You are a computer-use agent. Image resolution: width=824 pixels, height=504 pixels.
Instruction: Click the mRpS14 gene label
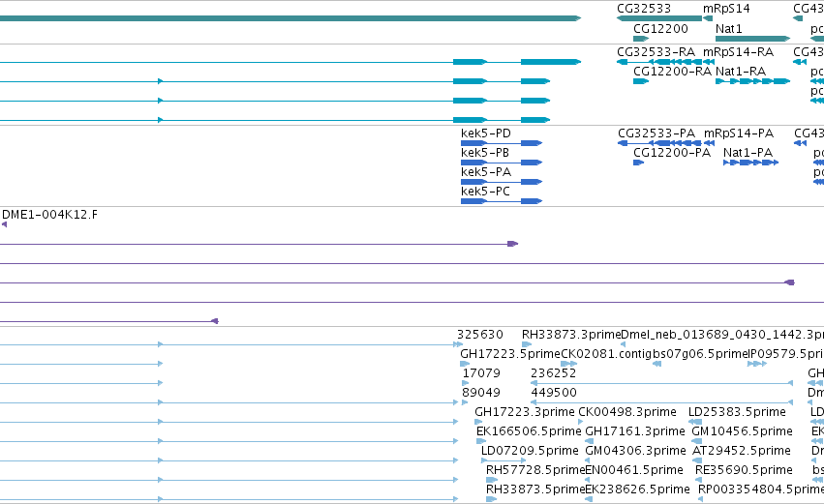(x=726, y=9)
